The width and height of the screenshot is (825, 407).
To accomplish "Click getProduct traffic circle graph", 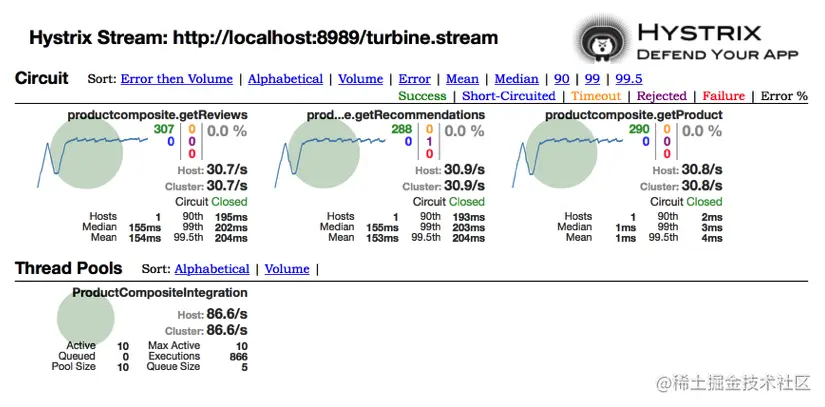I will tap(561, 152).
